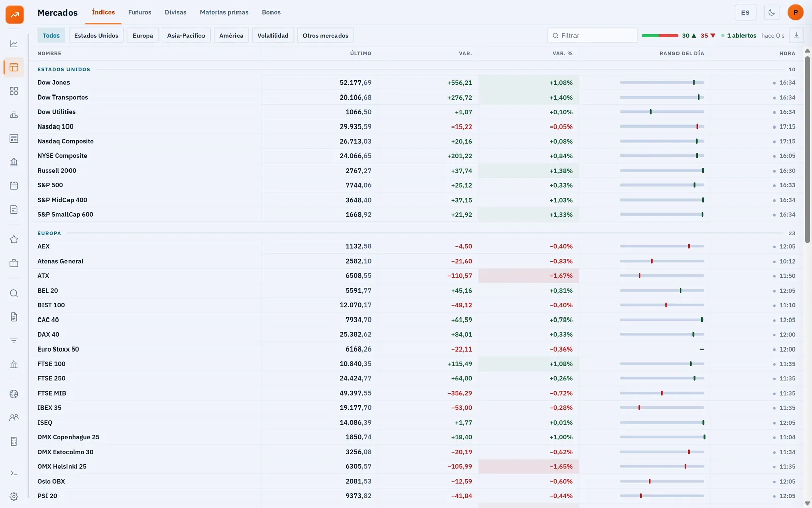
Task: Click the Filtrar search field
Action: 592,36
